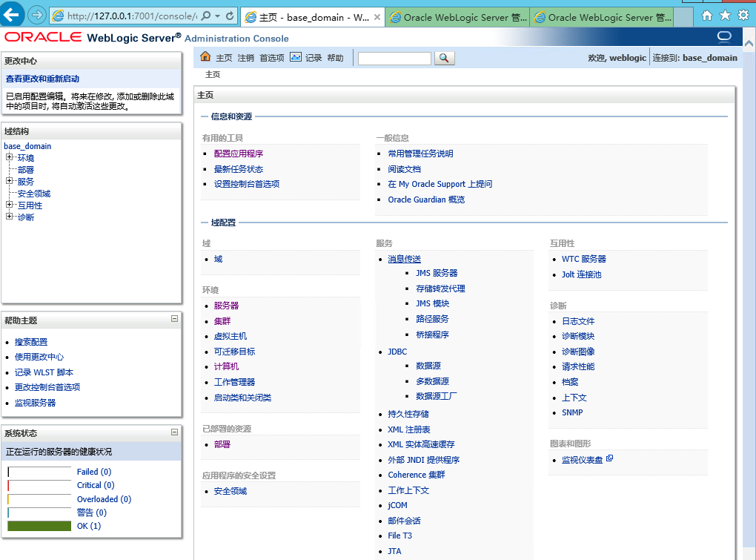The width and height of the screenshot is (756, 560).
Task: Select base_domain in domain tree
Action: pos(27,146)
